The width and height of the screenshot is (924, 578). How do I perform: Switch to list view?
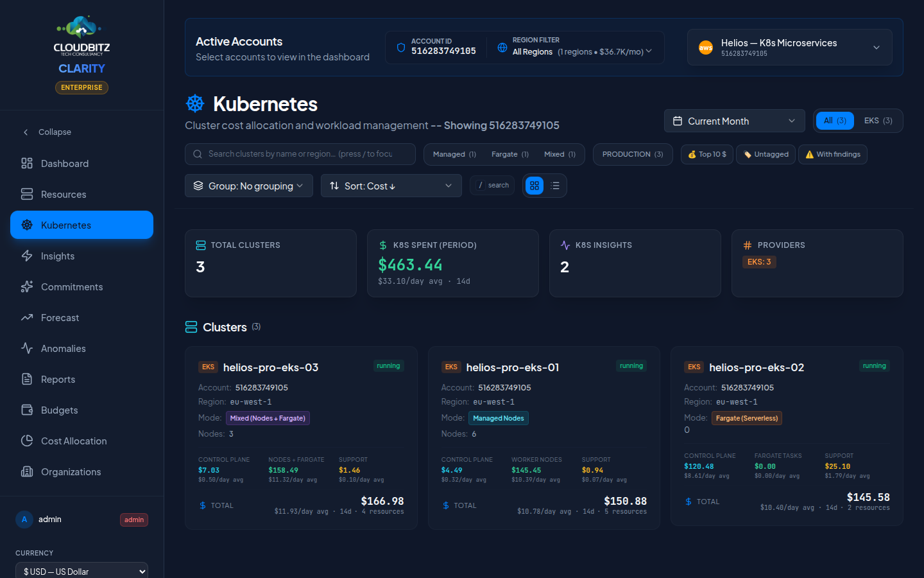pos(555,186)
